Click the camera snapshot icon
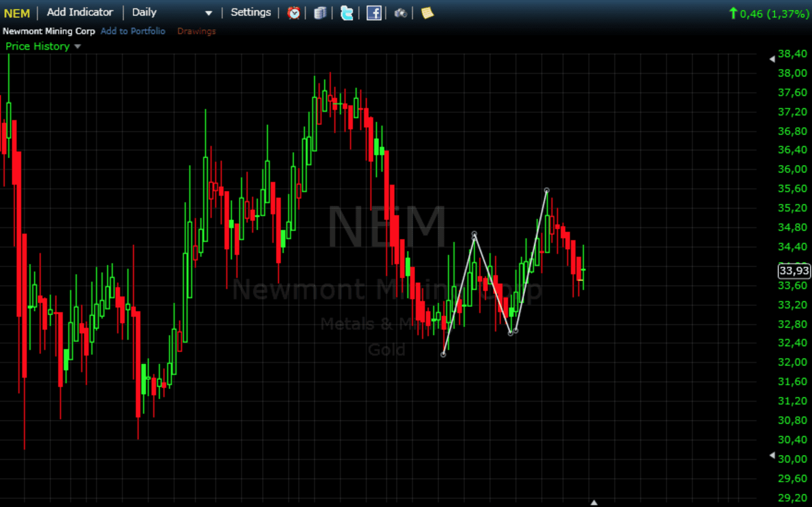812x507 pixels. (x=400, y=13)
